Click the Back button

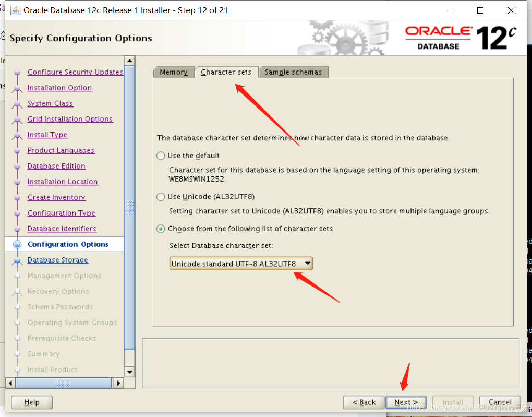(x=364, y=402)
